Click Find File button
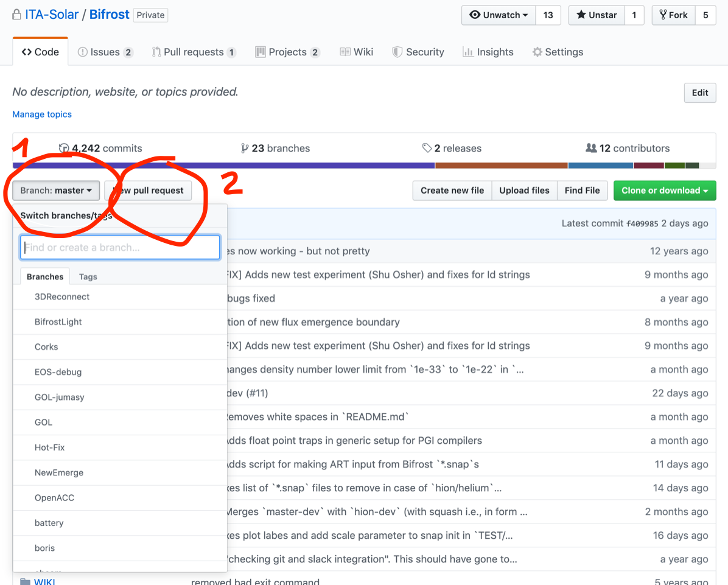This screenshot has width=728, height=585. pos(582,191)
